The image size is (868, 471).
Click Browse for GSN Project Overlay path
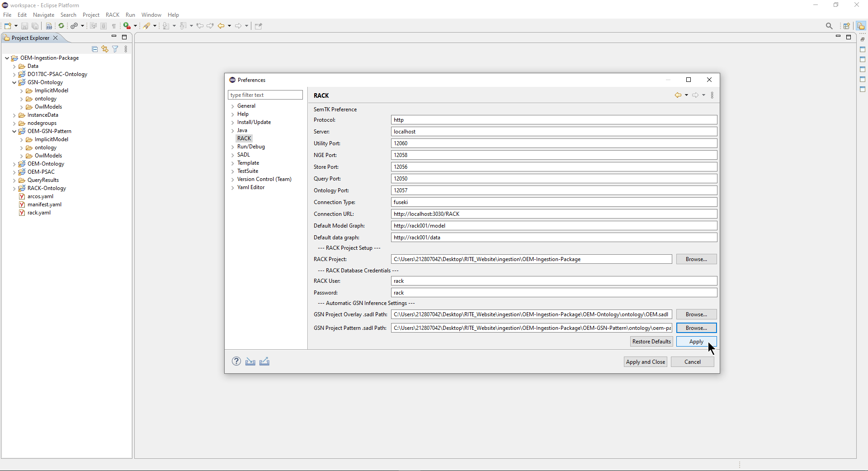[x=696, y=314]
